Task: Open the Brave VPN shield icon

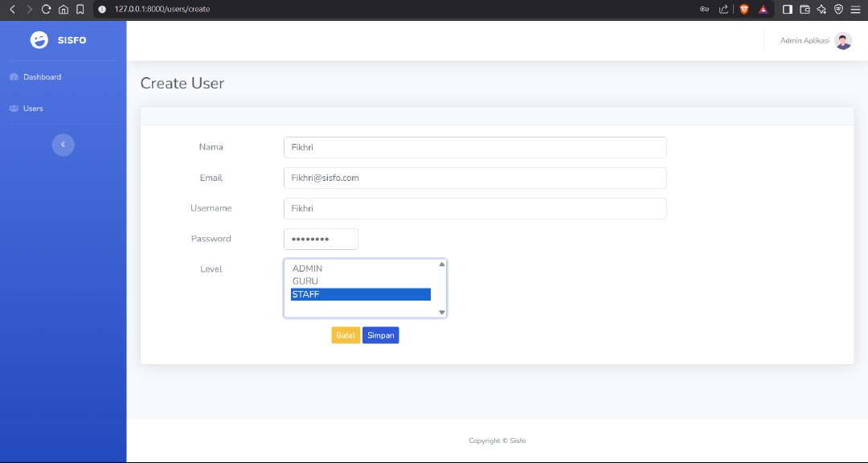Action: 838,9
